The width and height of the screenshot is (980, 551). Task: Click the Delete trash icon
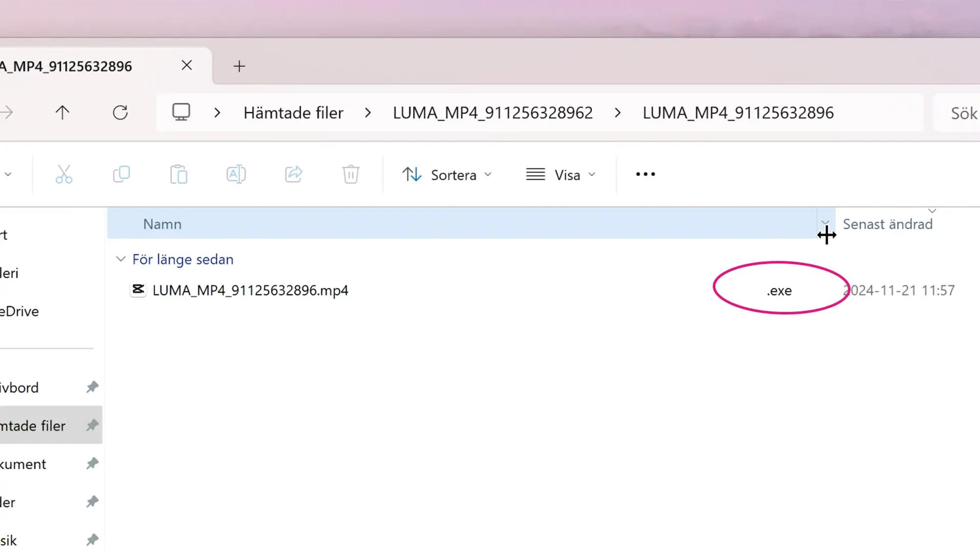351,174
